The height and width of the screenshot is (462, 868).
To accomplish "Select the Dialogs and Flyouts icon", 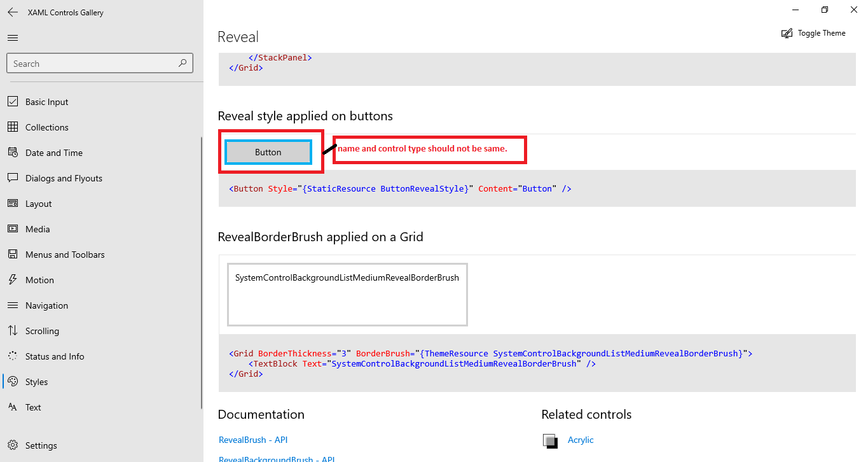I will tap(13, 178).
